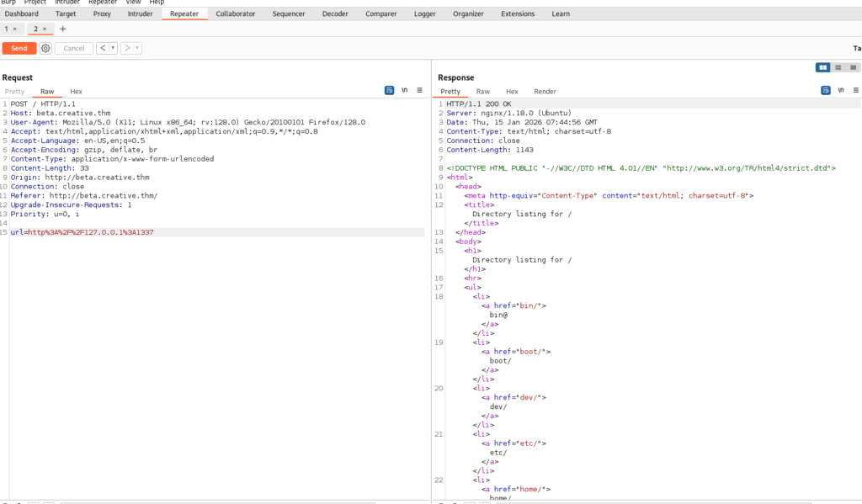This screenshot has height=504, width=862.
Task: Show non-printable characters in Response panel
Action: [840, 90]
